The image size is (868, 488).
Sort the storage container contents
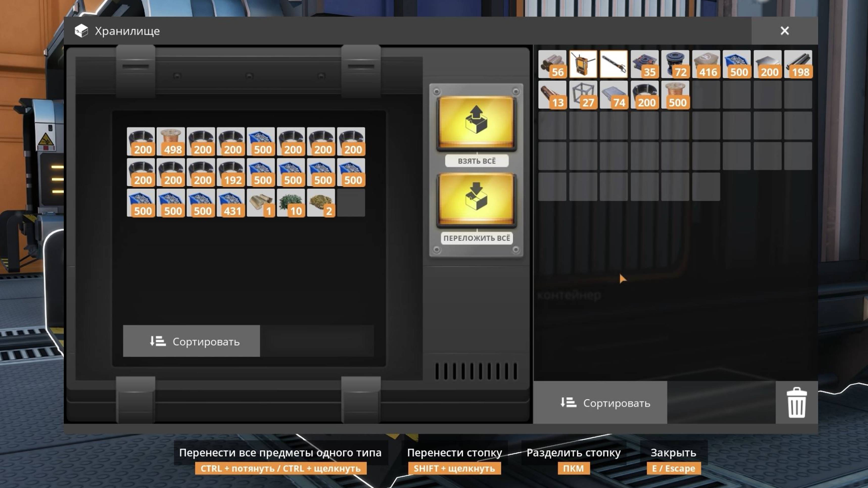[191, 341]
